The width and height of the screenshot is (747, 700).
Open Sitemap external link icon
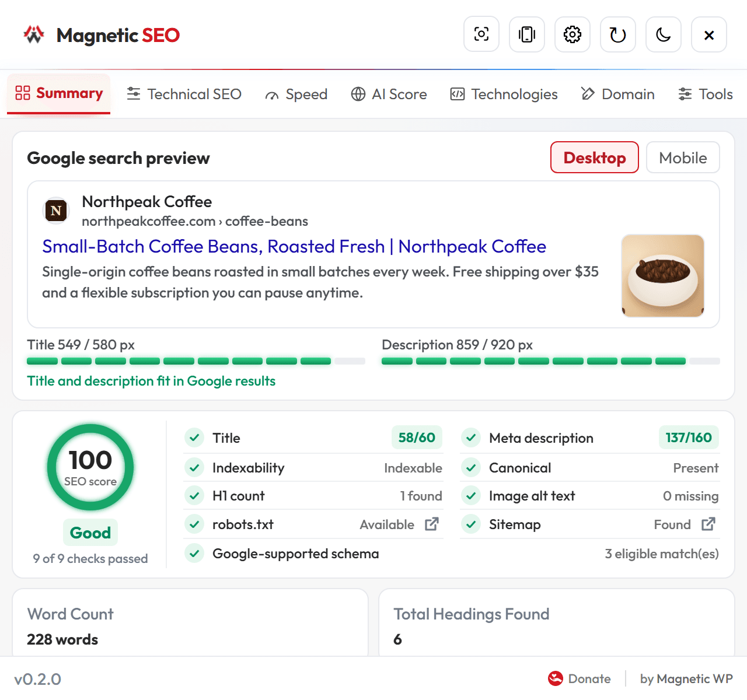(x=708, y=524)
